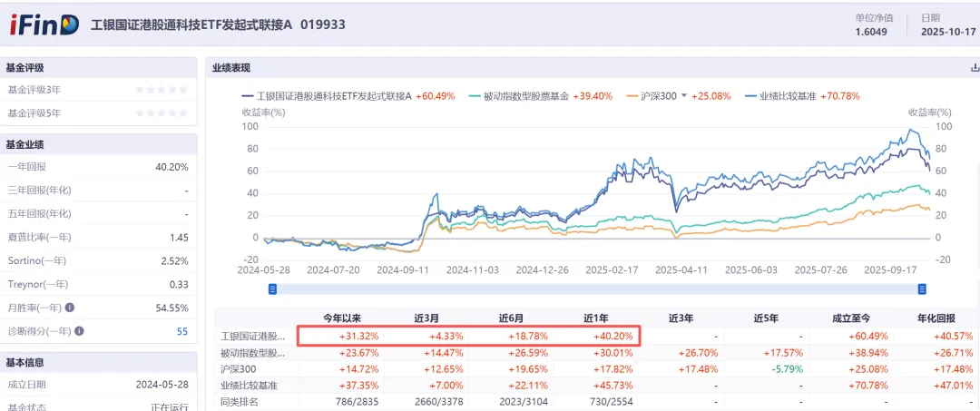This screenshot has height=411, width=980.
Task: Toggle the 工银国证港股通科技ETF发起式联接A chart series
Action: click(327, 96)
